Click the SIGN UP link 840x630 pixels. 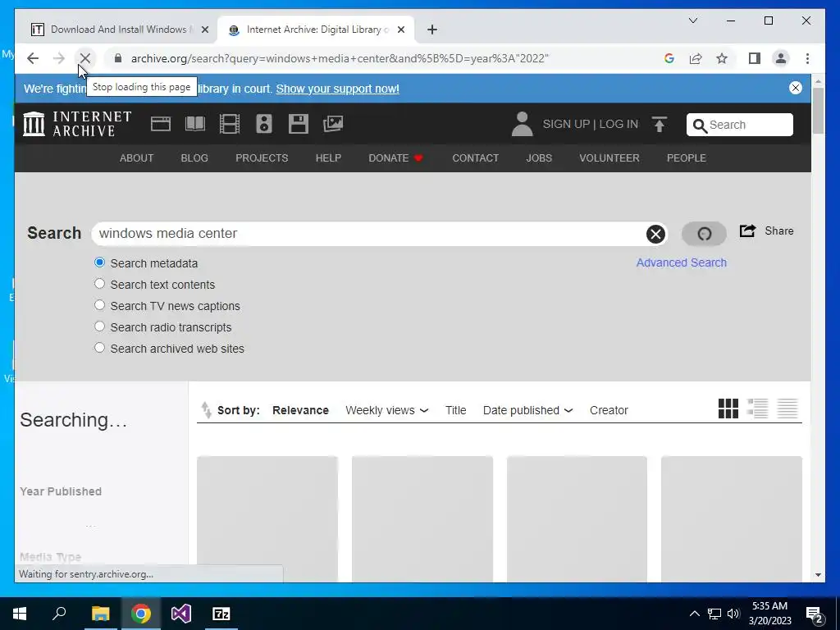[566, 124]
